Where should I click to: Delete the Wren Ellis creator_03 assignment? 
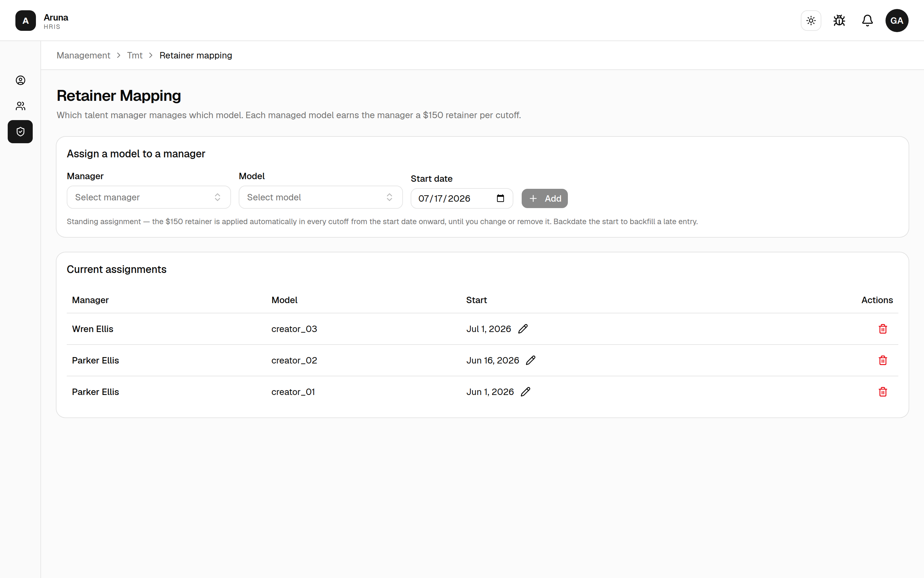tap(883, 329)
